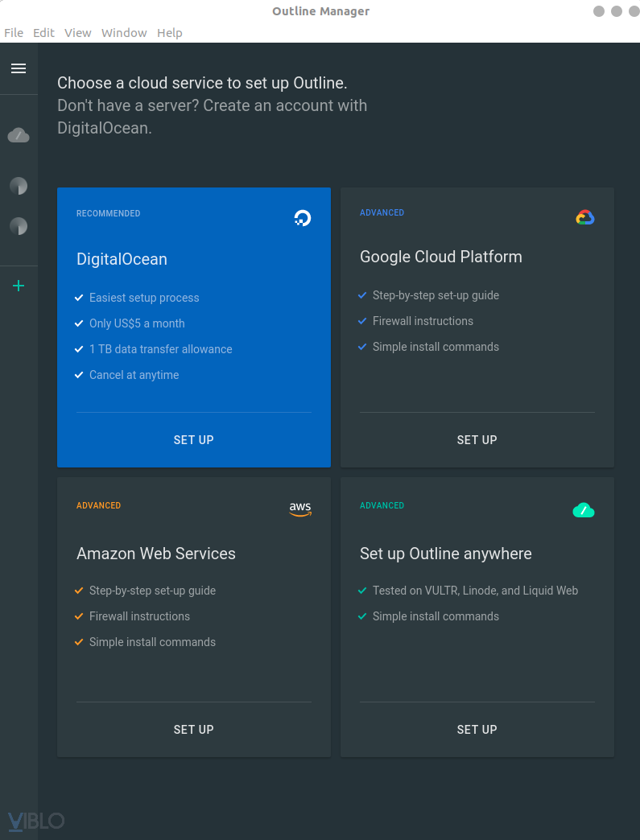This screenshot has width=640, height=840.
Task: Click the plus icon to add server
Action: pyautogui.click(x=19, y=286)
